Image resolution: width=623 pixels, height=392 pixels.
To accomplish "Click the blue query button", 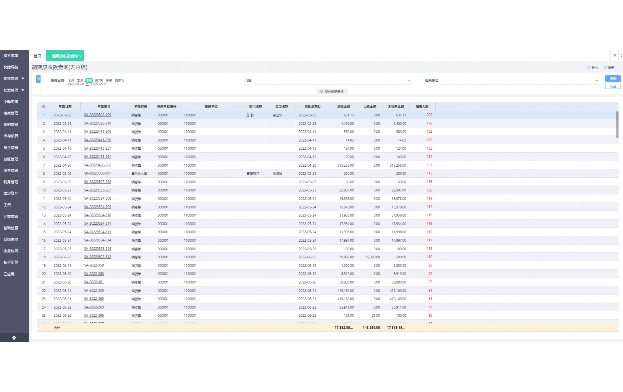I will (613, 79).
